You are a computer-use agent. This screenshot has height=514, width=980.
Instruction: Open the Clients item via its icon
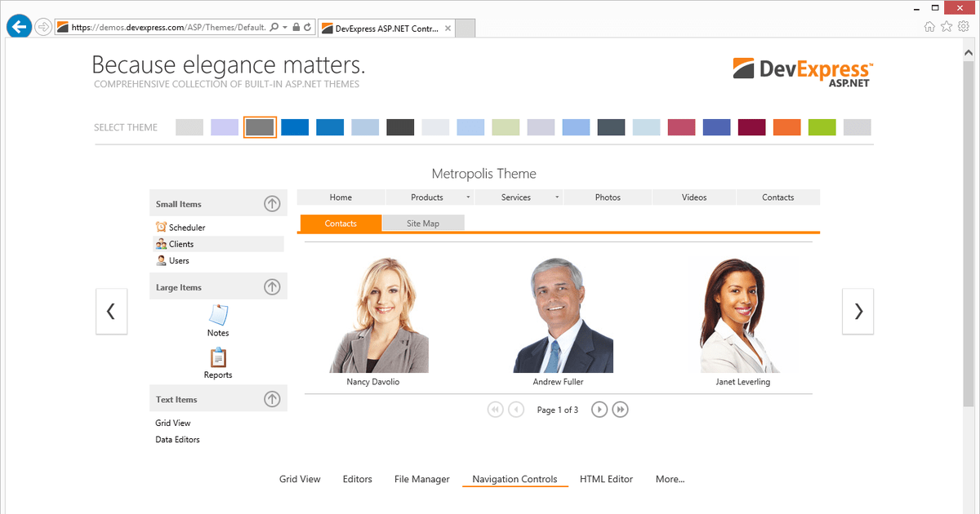(160, 243)
